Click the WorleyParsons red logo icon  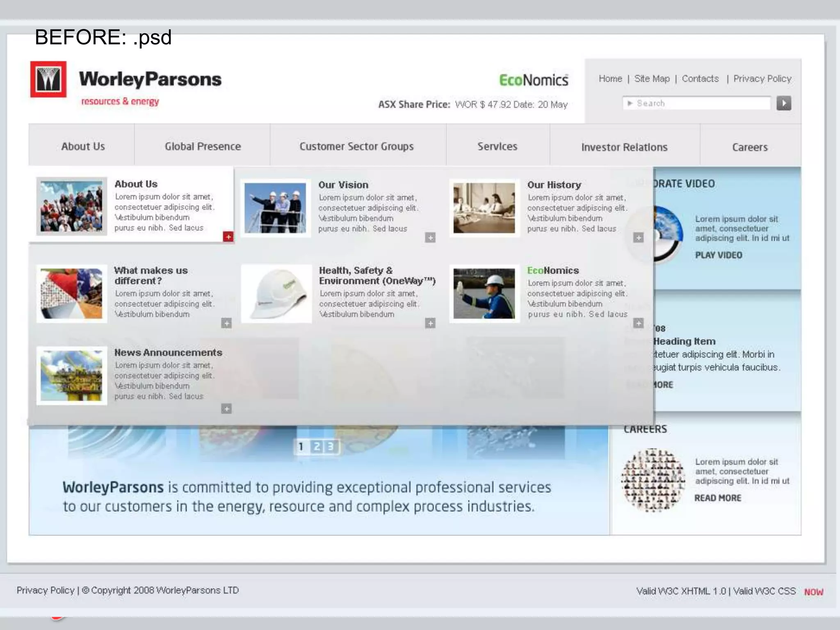(x=48, y=79)
